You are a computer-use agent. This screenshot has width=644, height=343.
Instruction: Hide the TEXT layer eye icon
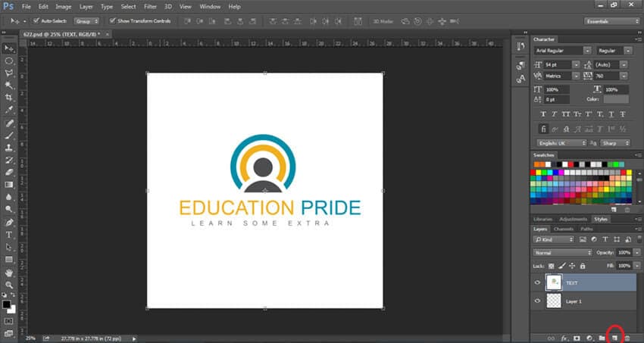click(537, 282)
